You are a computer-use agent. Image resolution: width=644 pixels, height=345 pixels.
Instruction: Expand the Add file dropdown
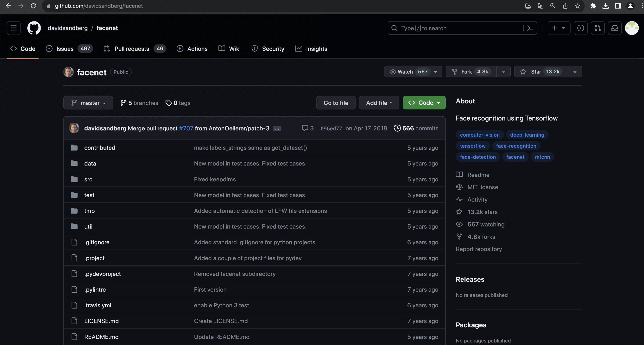coord(379,103)
